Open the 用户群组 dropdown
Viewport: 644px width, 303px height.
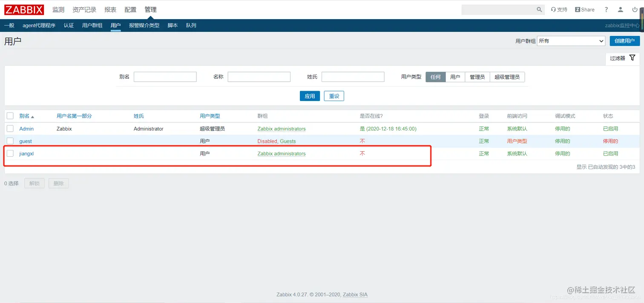click(571, 41)
